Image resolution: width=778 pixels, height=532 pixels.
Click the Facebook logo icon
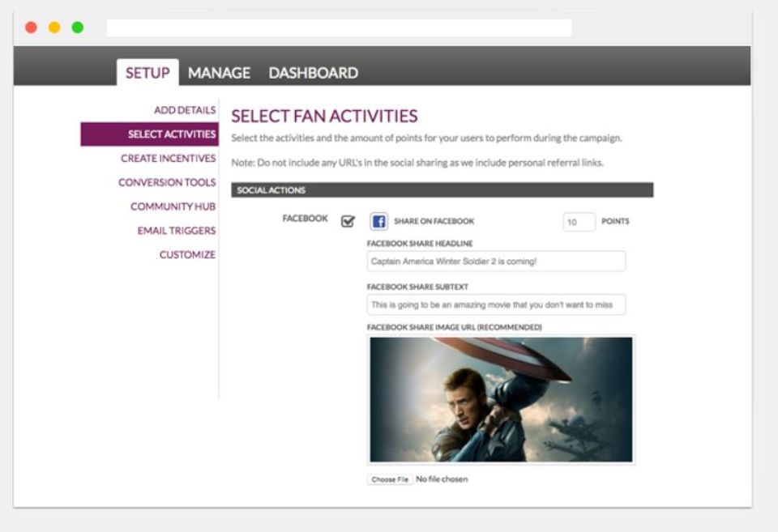coord(378,221)
